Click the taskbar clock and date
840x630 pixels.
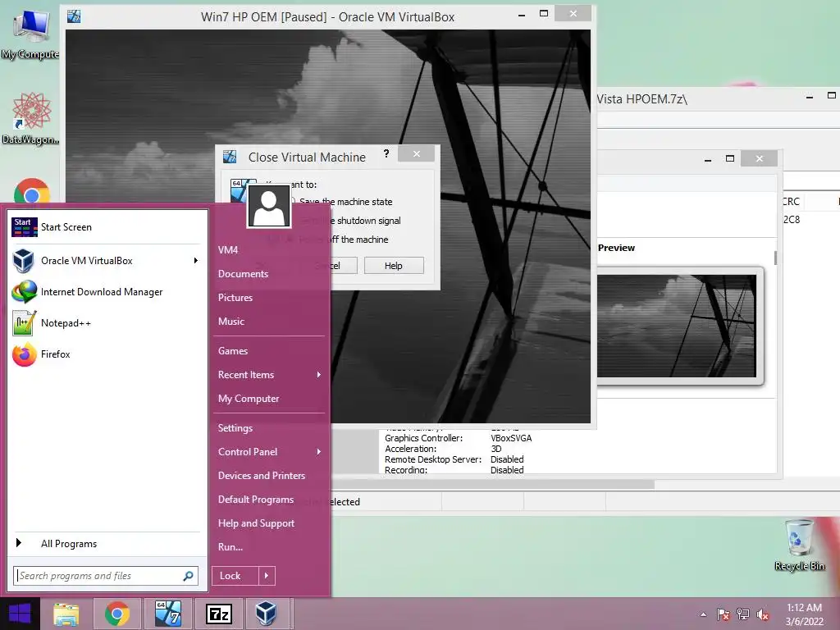pyautogui.click(x=804, y=614)
